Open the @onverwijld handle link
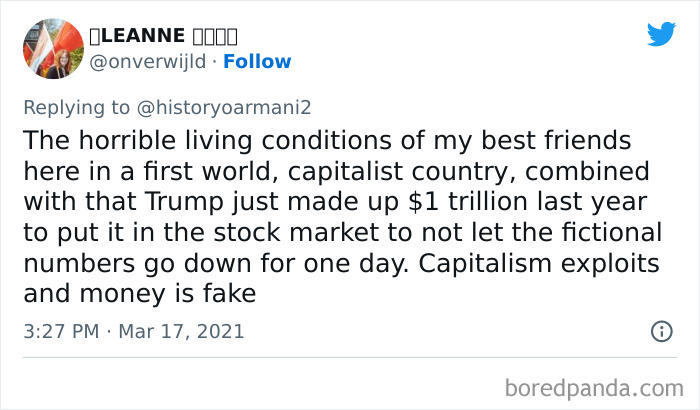 pyautogui.click(x=150, y=61)
